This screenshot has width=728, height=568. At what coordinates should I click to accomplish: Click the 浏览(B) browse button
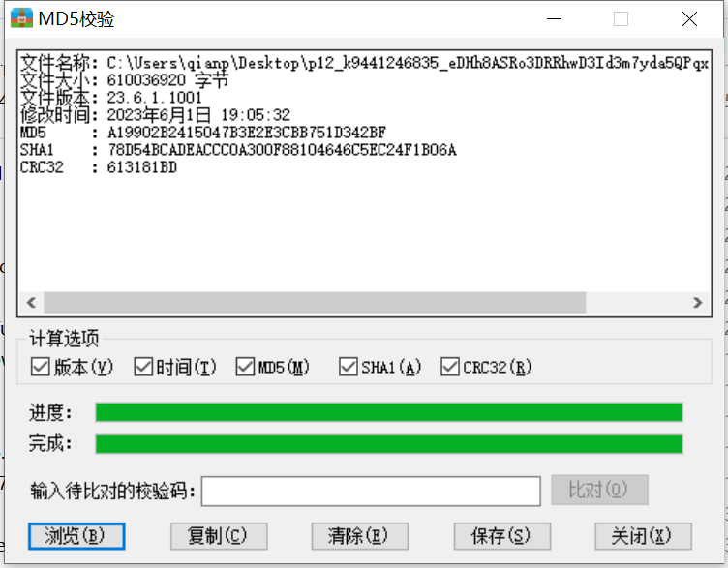point(76,536)
